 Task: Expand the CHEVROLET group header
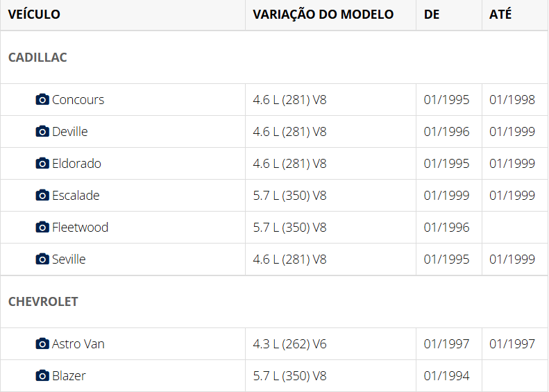pos(43,302)
